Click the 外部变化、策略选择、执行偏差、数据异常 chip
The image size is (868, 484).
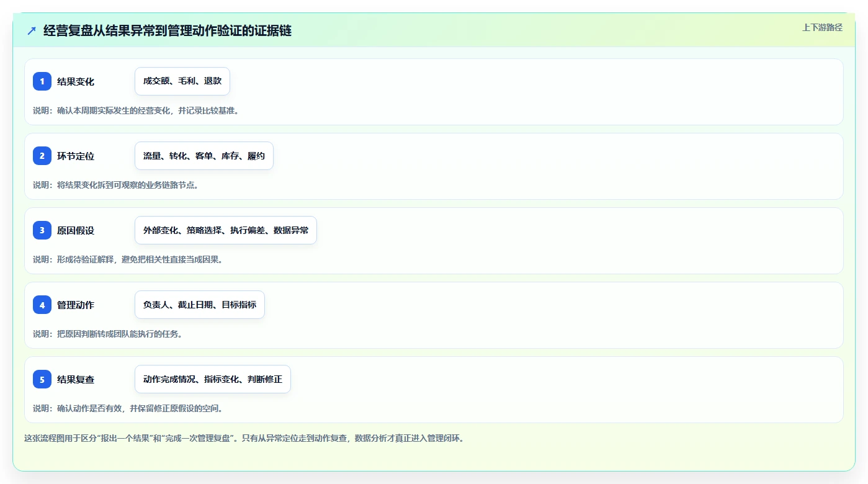[226, 230]
